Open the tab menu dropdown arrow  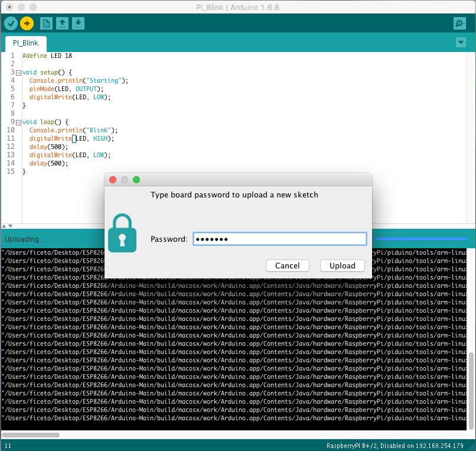[x=461, y=42]
